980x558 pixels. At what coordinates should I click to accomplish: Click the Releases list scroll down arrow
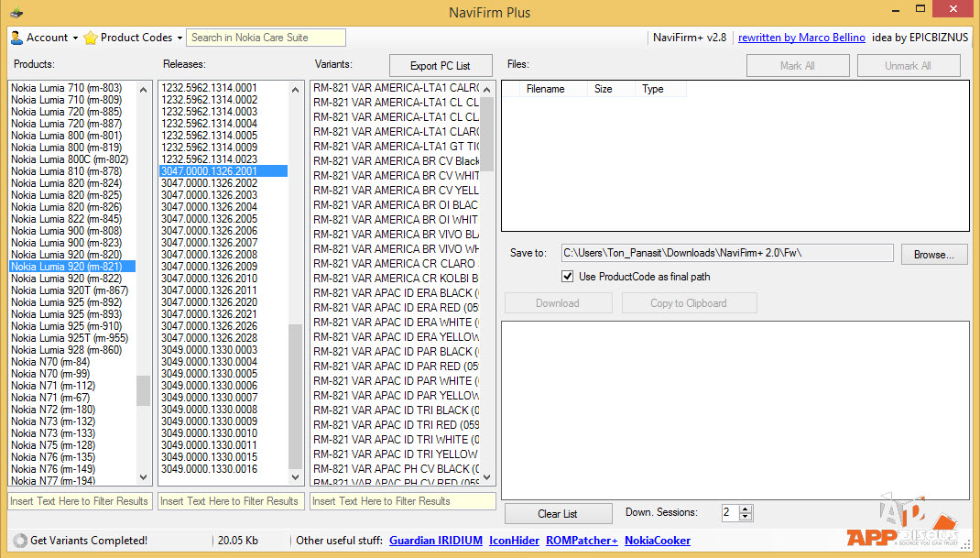(295, 477)
